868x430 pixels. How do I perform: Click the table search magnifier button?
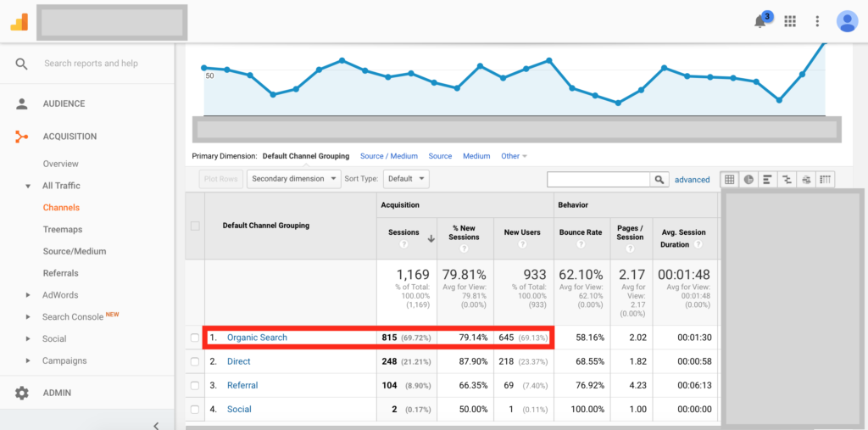point(659,180)
